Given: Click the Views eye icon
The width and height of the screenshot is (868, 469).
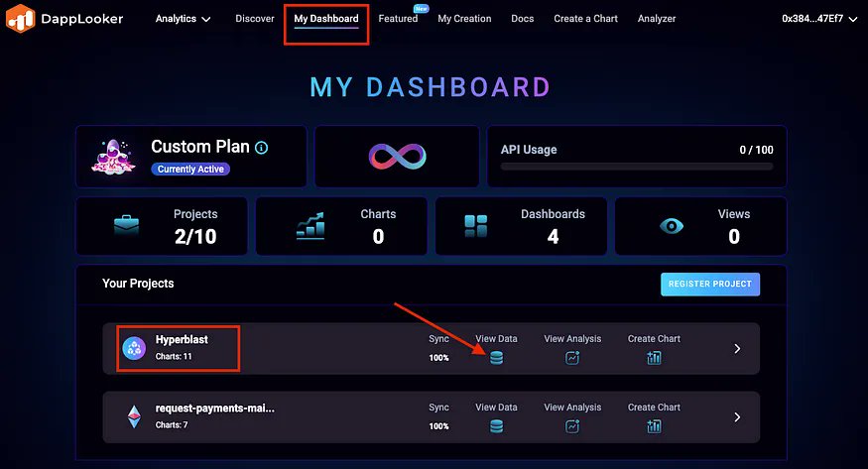Looking at the screenshot, I should click(672, 226).
